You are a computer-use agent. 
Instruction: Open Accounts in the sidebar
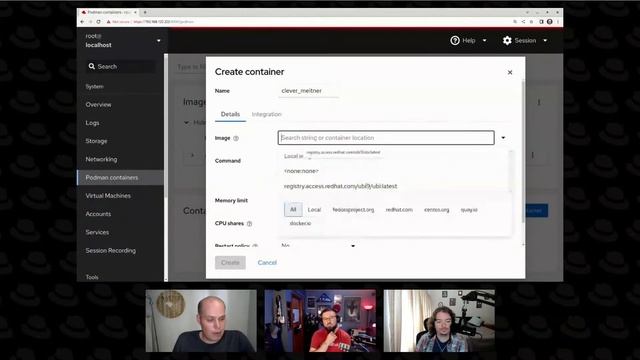pyautogui.click(x=98, y=214)
